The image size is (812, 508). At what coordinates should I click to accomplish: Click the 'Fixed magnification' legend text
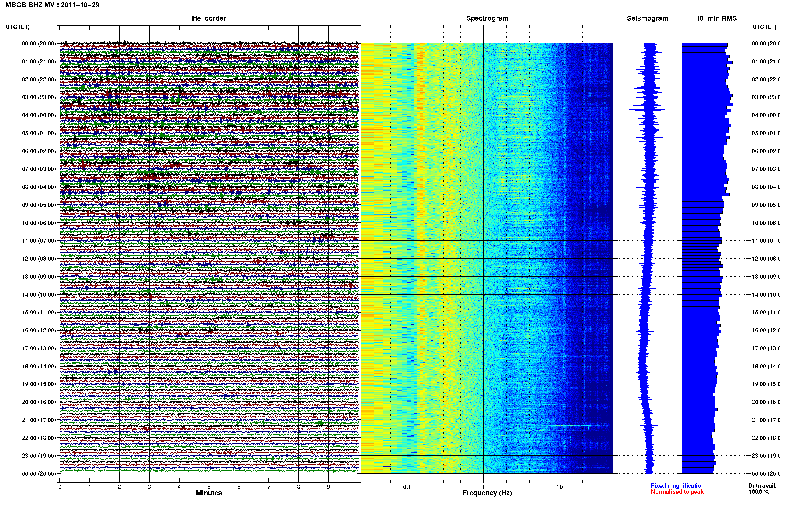tap(678, 485)
